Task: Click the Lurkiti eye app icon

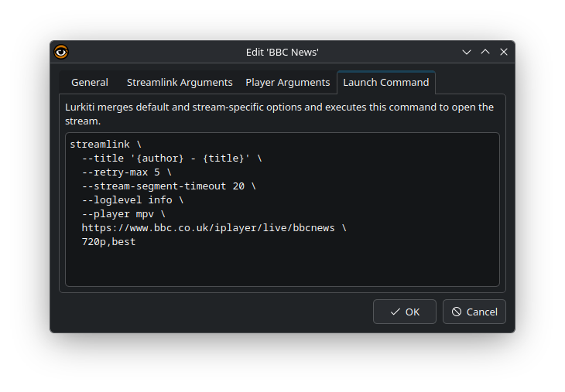Action: pyautogui.click(x=61, y=52)
